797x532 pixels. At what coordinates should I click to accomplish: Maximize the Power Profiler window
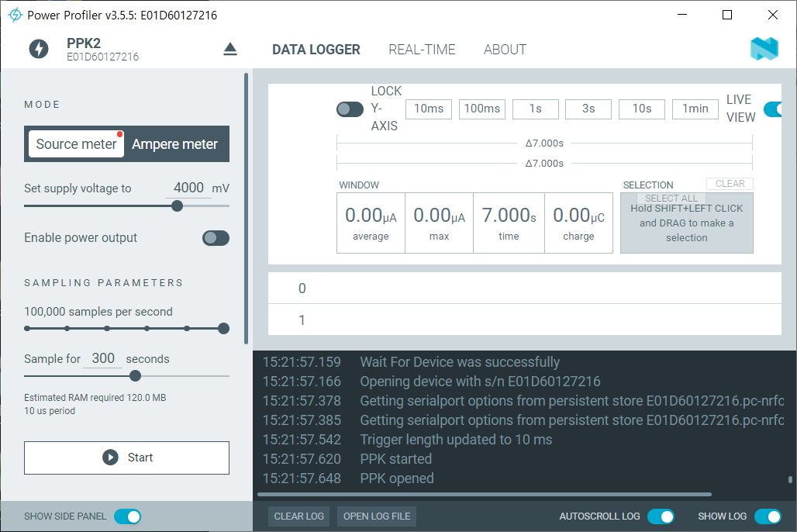727,15
